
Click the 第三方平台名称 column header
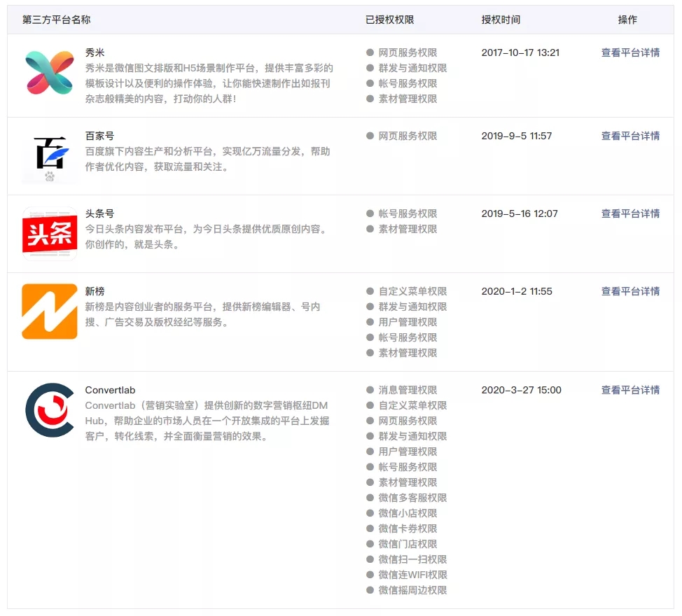tap(56, 20)
